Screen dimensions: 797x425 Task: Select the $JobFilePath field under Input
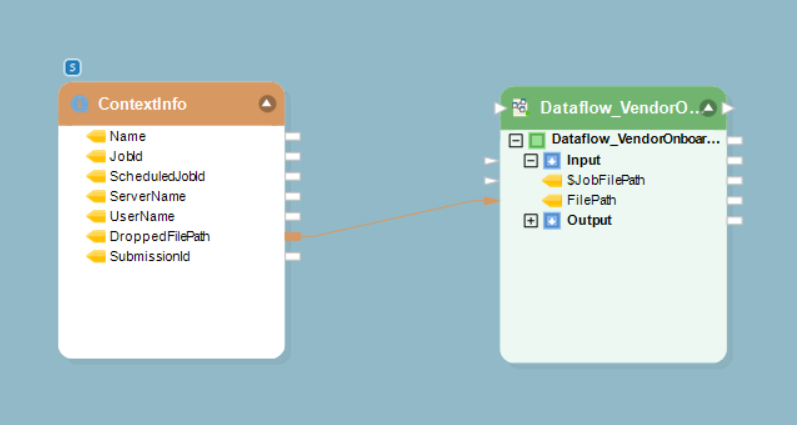605,180
